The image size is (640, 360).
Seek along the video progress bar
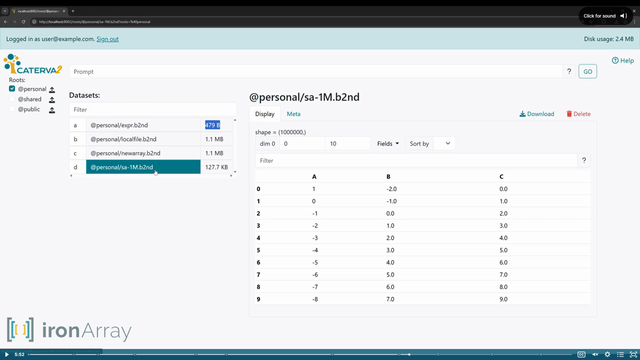[x=300, y=354]
